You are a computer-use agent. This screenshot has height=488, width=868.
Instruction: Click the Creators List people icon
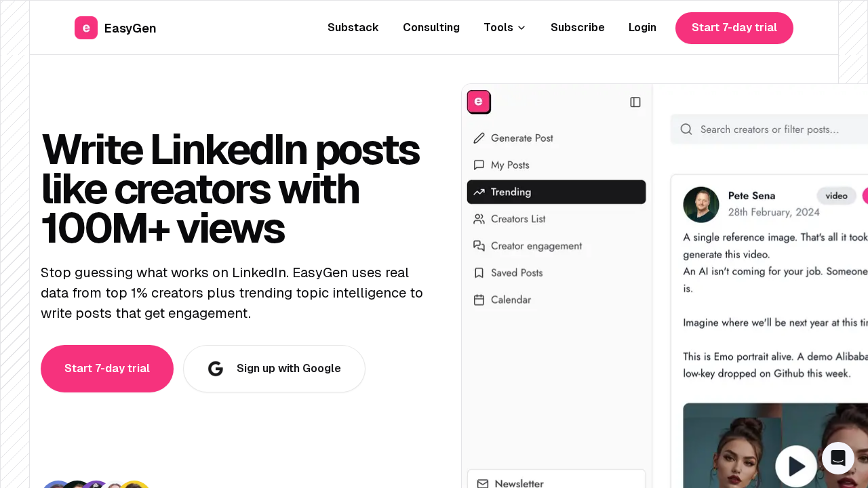pos(479,219)
